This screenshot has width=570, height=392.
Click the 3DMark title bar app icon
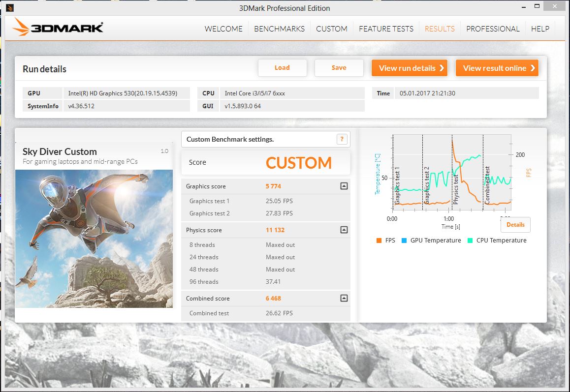(x=10, y=8)
